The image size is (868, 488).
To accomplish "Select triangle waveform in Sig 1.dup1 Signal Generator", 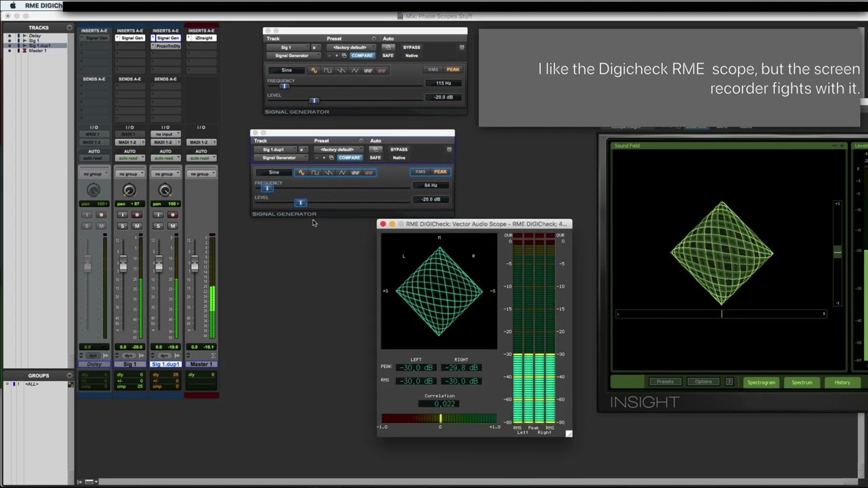I will tap(342, 172).
